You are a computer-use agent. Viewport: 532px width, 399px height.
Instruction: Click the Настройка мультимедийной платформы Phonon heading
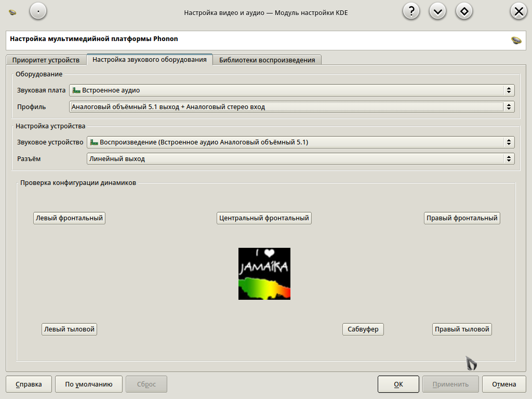pyautogui.click(x=94, y=38)
